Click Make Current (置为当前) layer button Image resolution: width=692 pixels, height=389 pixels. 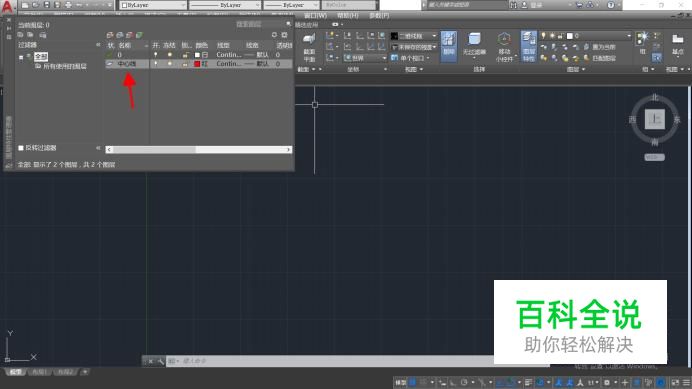pyautogui.click(x=600, y=47)
